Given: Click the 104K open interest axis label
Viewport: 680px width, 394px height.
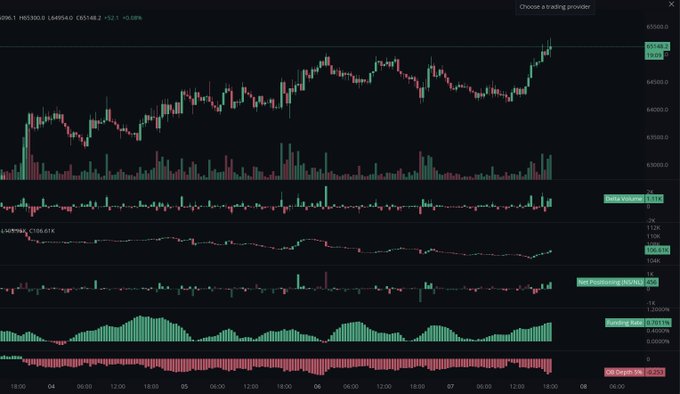Looking at the screenshot, I should coord(653,261).
